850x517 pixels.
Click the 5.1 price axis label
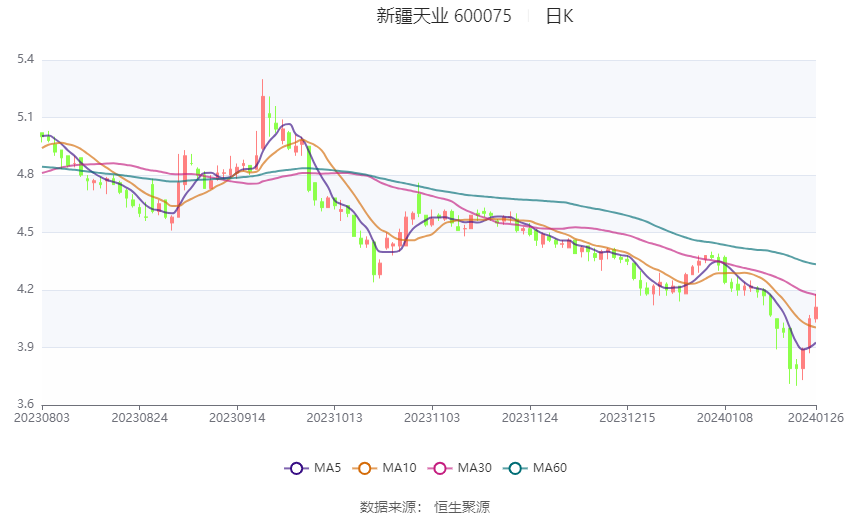coord(25,117)
